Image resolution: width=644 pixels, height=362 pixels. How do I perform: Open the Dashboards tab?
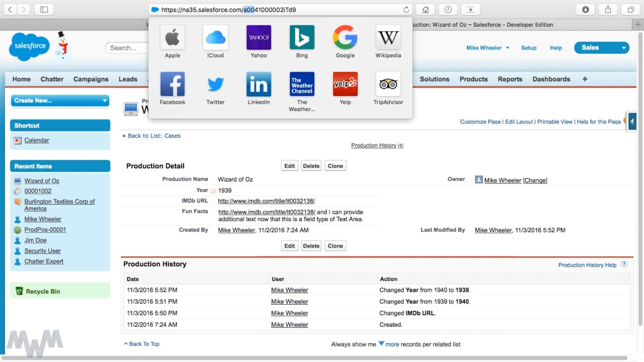[551, 79]
